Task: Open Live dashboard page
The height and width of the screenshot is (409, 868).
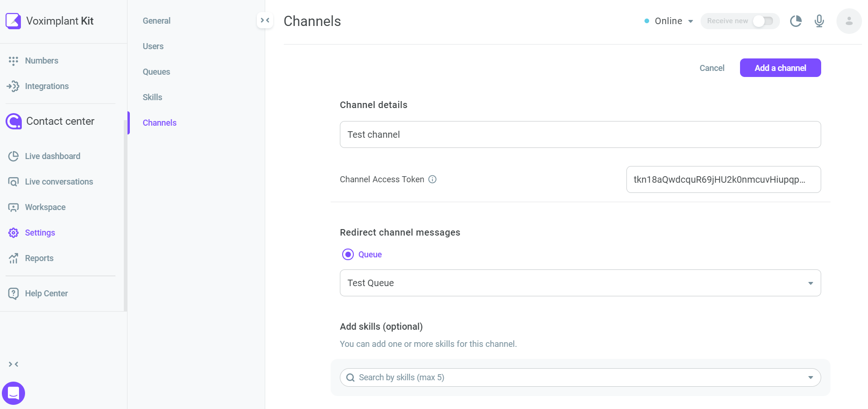Action: pos(52,156)
